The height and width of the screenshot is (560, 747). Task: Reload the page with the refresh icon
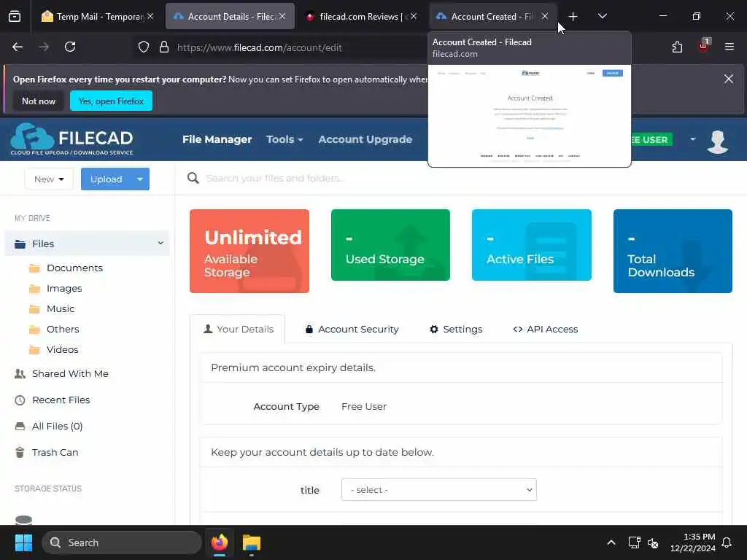click(70, 47)
